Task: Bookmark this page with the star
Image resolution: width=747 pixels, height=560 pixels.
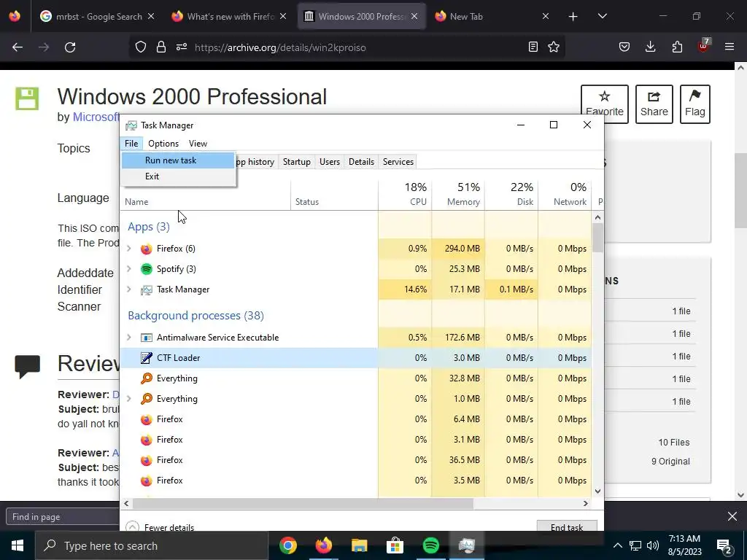Action: tap(554, 47)
